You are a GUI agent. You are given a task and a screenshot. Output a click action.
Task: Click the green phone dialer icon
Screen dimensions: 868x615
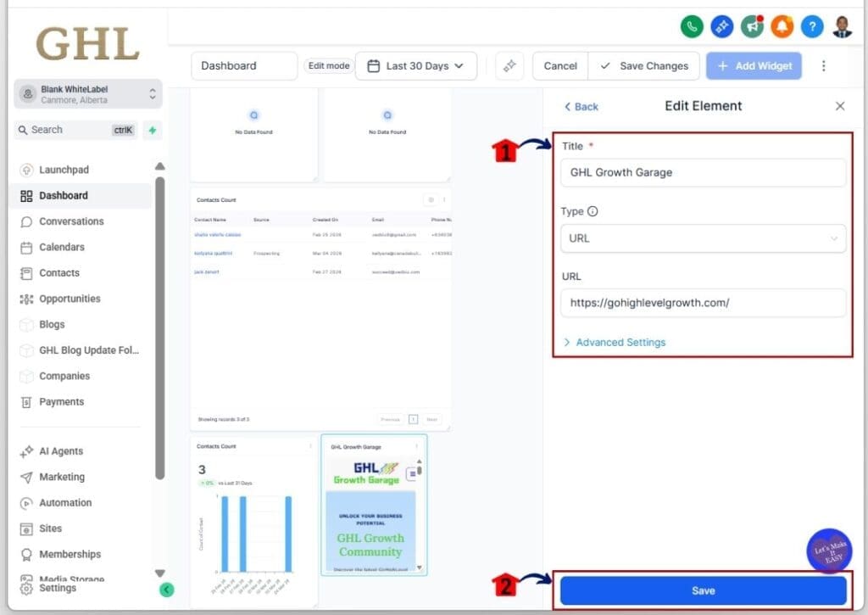point(692,26)
